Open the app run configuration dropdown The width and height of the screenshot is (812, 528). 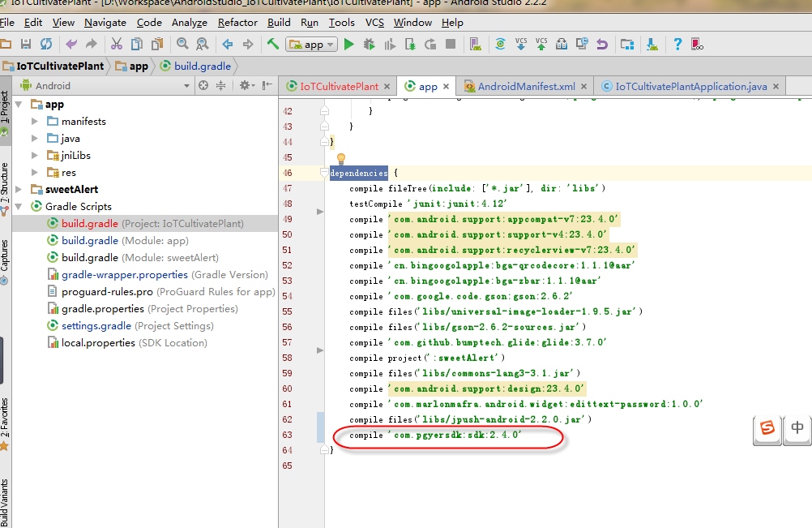point(311,45)
